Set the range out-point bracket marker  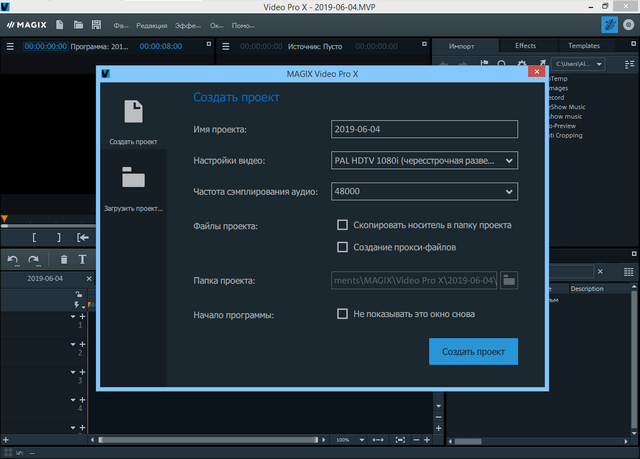(58, 237)
